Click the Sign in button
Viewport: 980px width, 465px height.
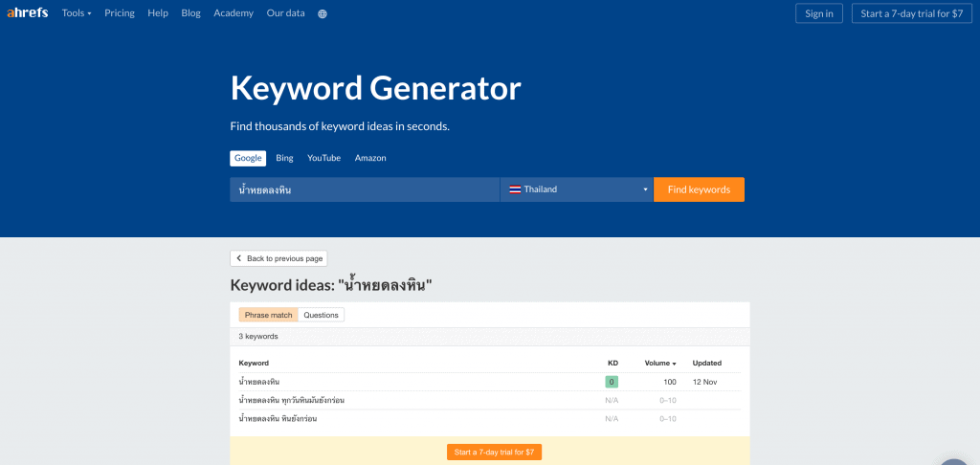tap(819, 13)
